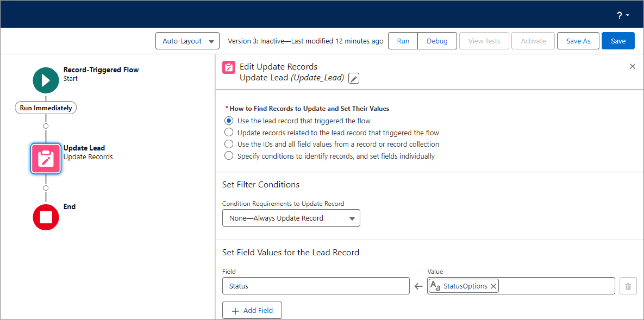644x320 pixels.
Task: Select Update records related to the lead record
Action: pos(230,132)
